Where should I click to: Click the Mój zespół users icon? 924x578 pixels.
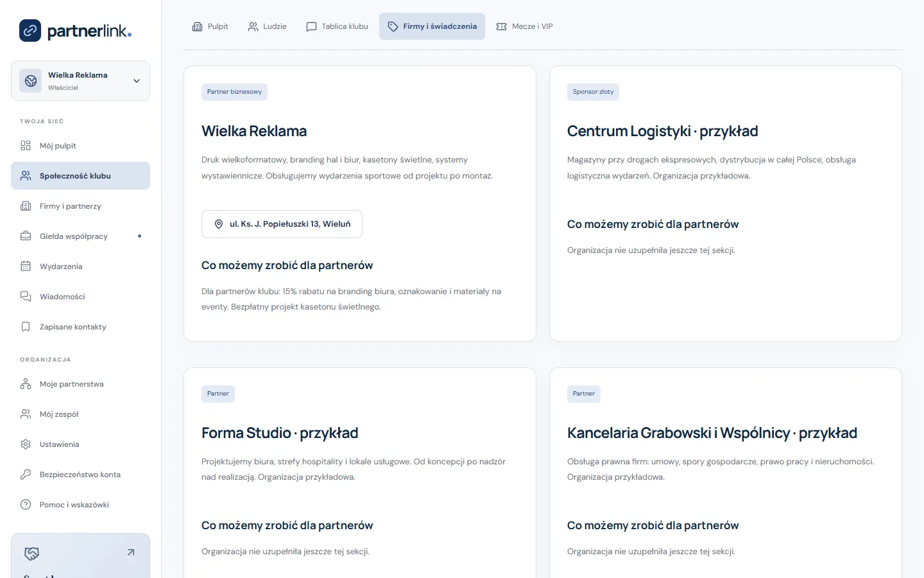point(26,414)
